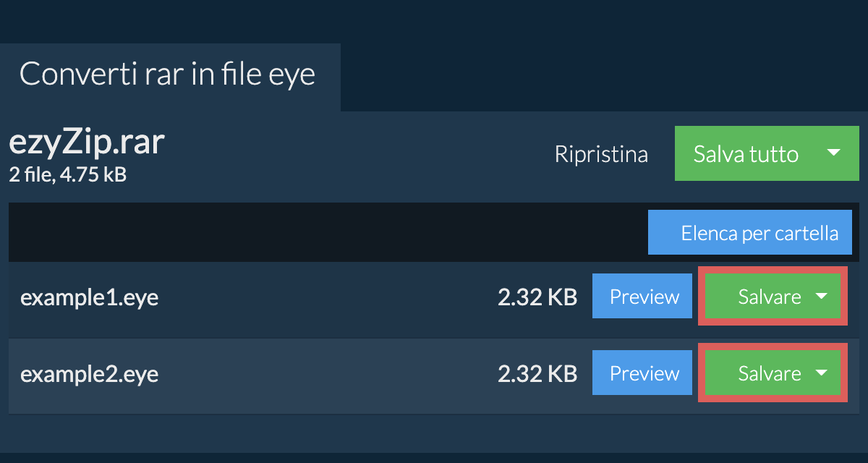Click the 2.32 KB size of example2.eye
This screenshot has width=868, height=463.
537,374
